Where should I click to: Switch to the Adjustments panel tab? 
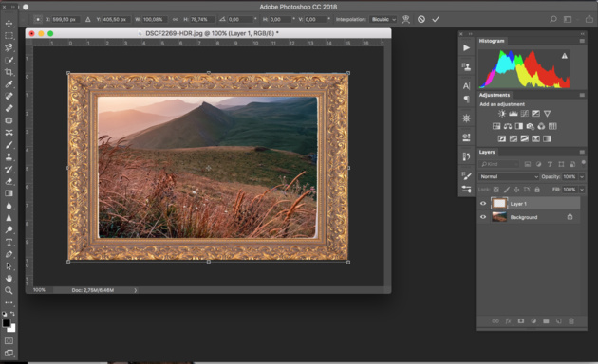(495, 95)
